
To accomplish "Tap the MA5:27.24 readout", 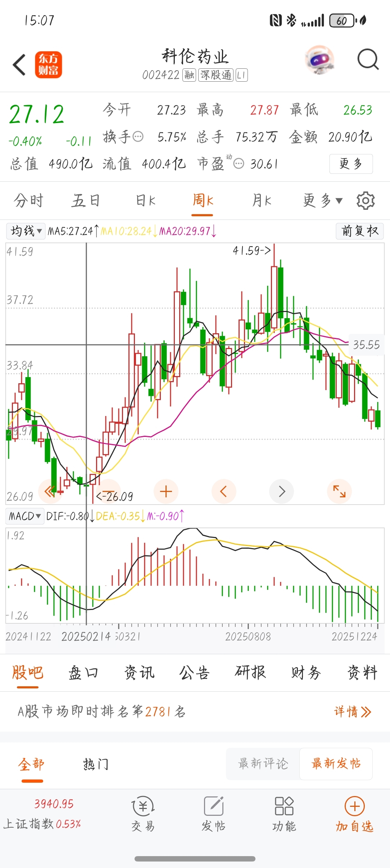I will [x=73, y=231].
